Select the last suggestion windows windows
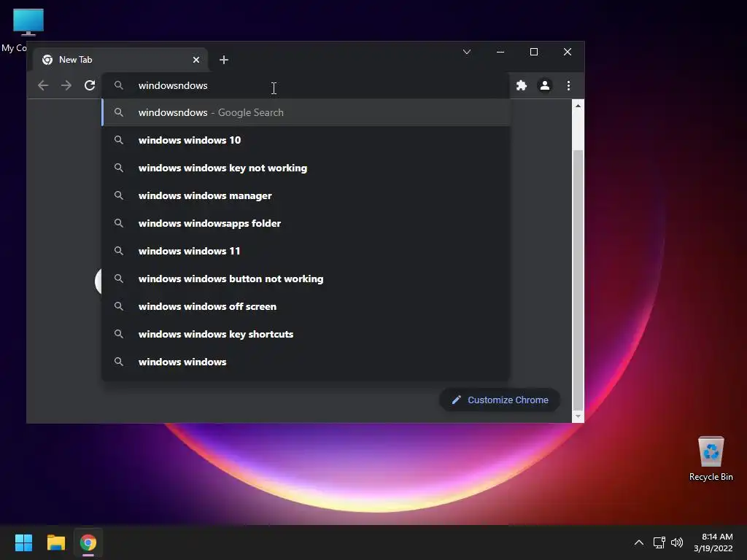 click(306, 362)
